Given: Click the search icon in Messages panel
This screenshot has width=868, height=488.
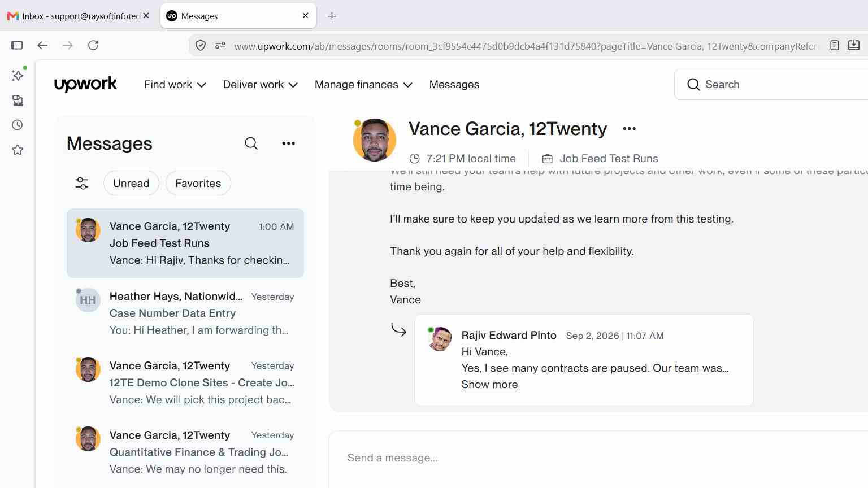Looking at the screenshot, I should point(251,143).
